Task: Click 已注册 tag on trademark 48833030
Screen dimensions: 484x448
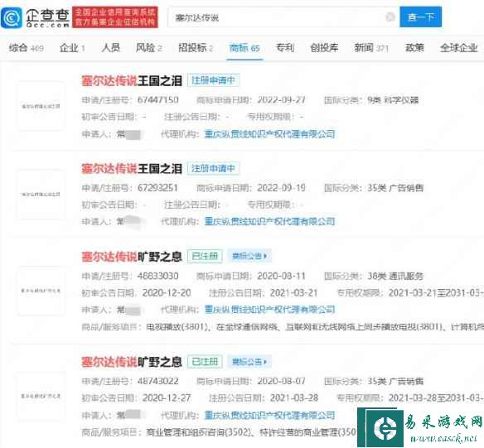Action: 205,256
